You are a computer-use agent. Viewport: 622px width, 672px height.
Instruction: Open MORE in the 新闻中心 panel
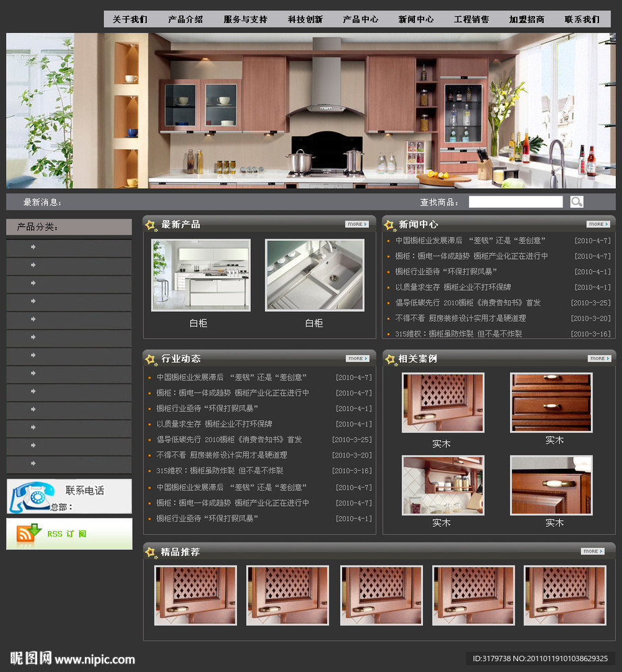click(x=598, y=224)
